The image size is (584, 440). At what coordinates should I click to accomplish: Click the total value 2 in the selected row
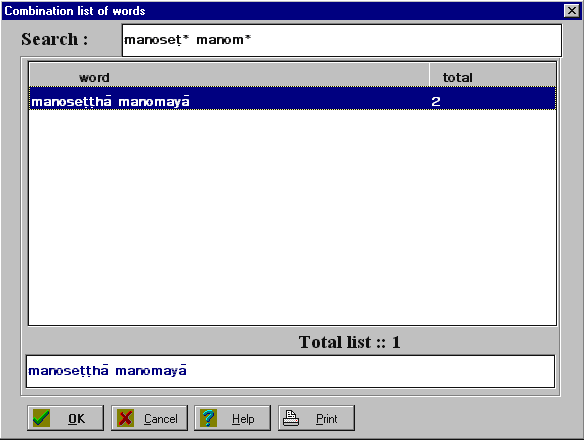436,101
